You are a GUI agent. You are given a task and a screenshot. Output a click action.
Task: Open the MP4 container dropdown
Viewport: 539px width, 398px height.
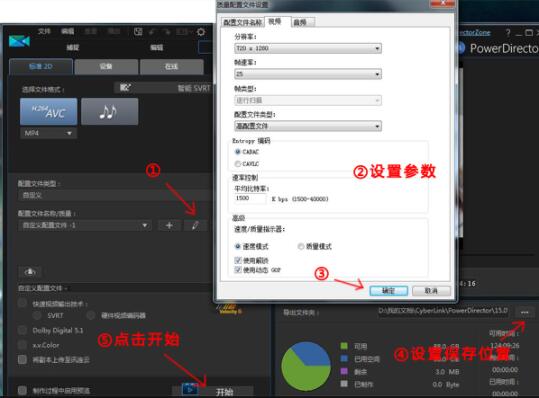tap(48, 133)
